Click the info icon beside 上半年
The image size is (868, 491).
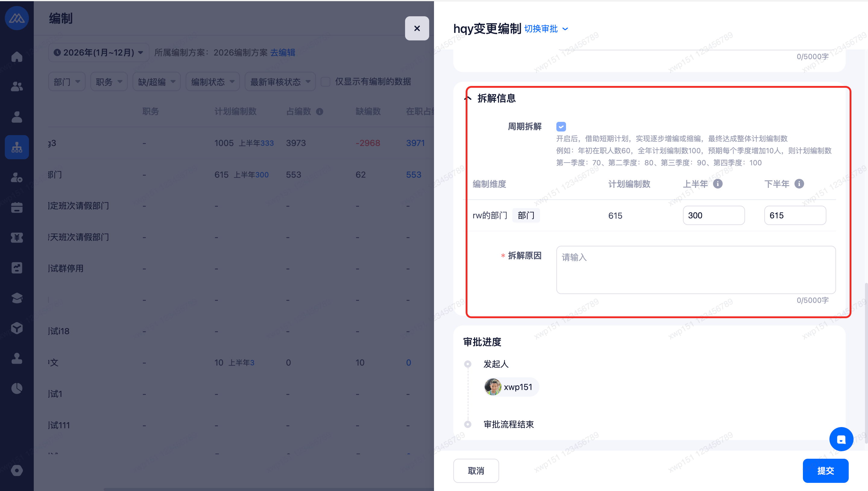coord(718,184)
